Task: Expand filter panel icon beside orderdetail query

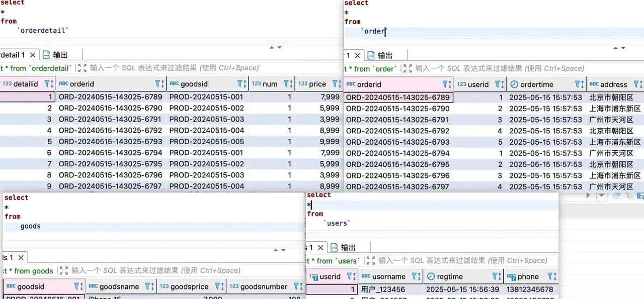Action: [82, 68]
